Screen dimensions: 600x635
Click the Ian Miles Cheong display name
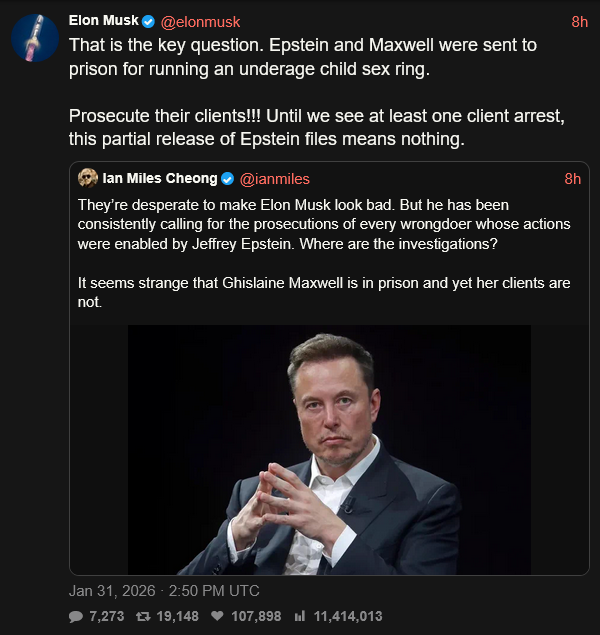[160, 179]
